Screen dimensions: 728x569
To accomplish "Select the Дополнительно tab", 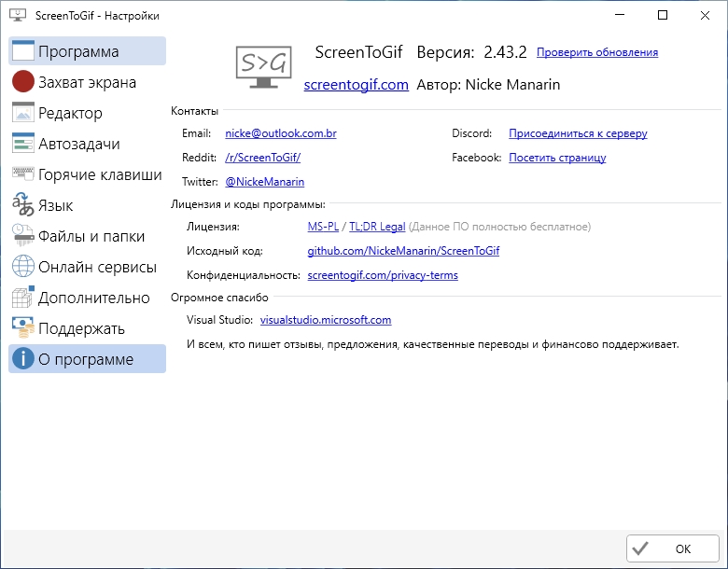I will (88, 297).
